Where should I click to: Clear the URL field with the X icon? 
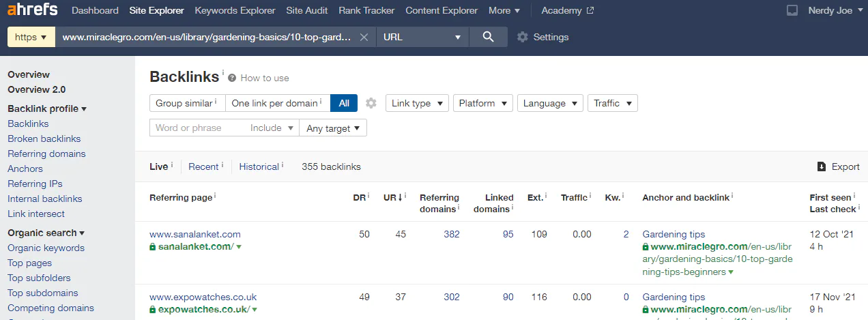pyautogui.click(x=364, y=37)
